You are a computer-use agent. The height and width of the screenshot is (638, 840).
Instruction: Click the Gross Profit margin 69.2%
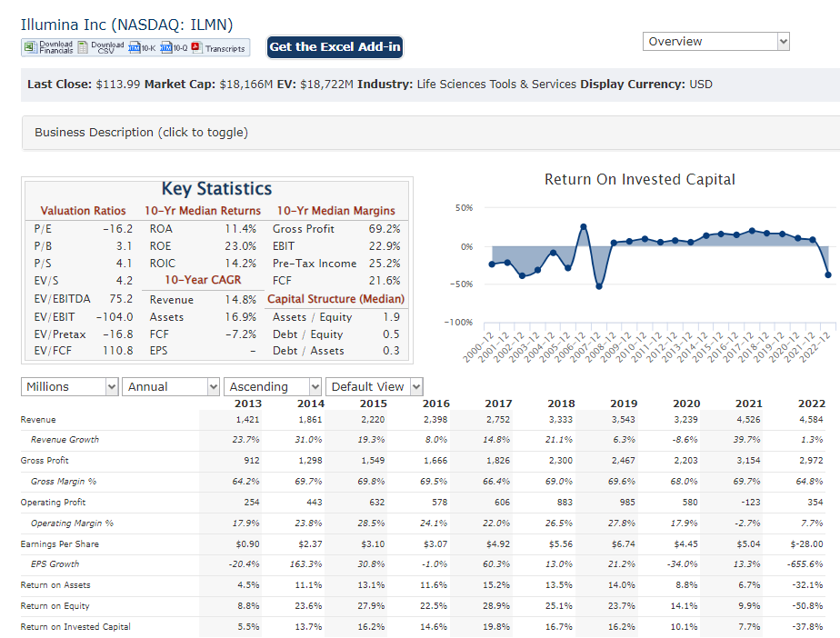tap(385, 229)
